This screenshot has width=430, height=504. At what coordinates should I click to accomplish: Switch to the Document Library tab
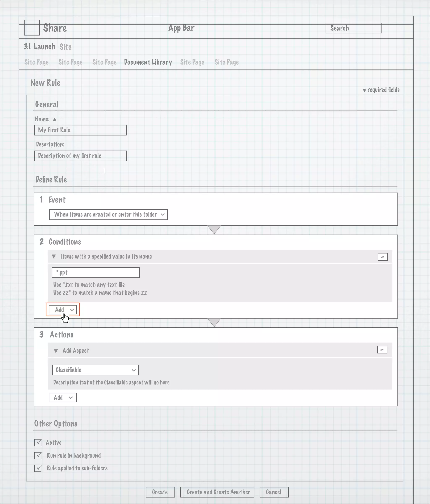point(148,62)
